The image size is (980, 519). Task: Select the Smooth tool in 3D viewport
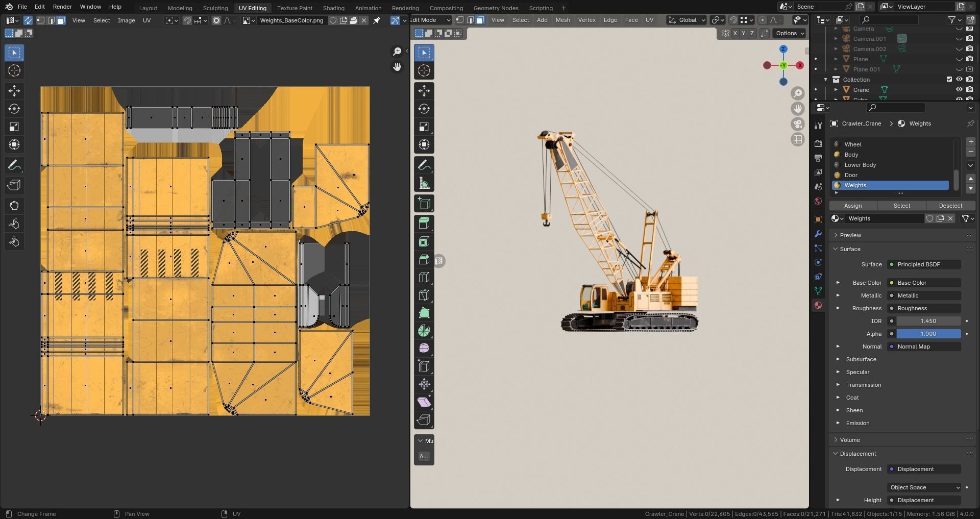point(424,349)
